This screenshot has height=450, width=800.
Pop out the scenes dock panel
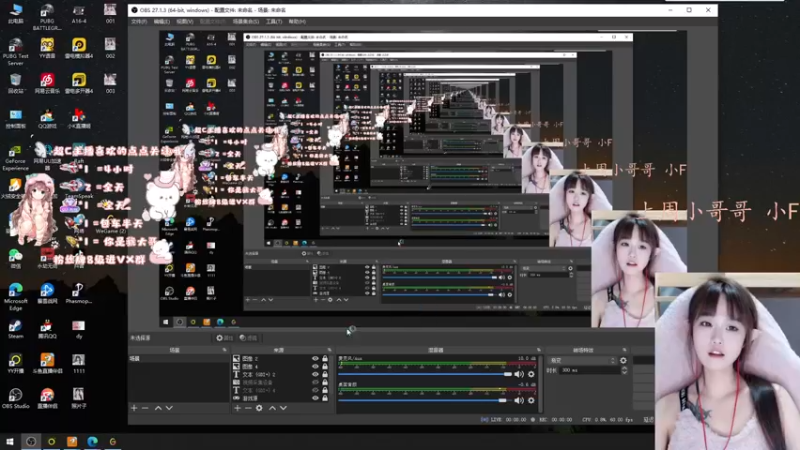pos(224,350)
